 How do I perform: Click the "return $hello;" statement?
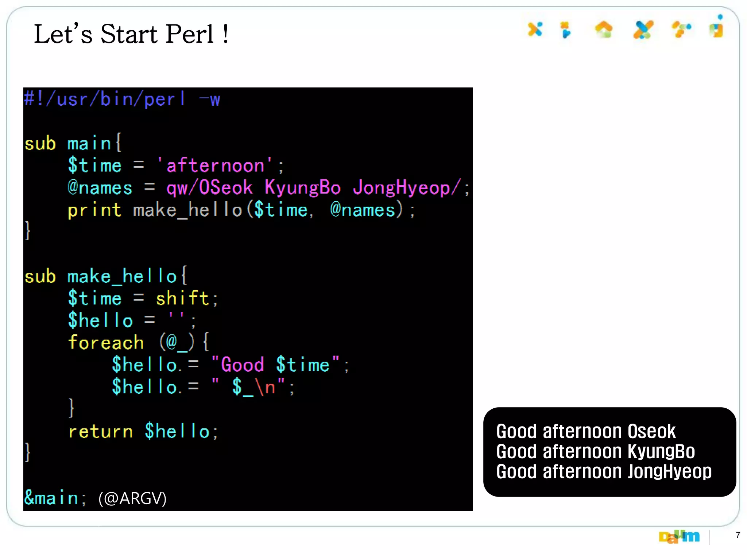(x=143, y=431)
